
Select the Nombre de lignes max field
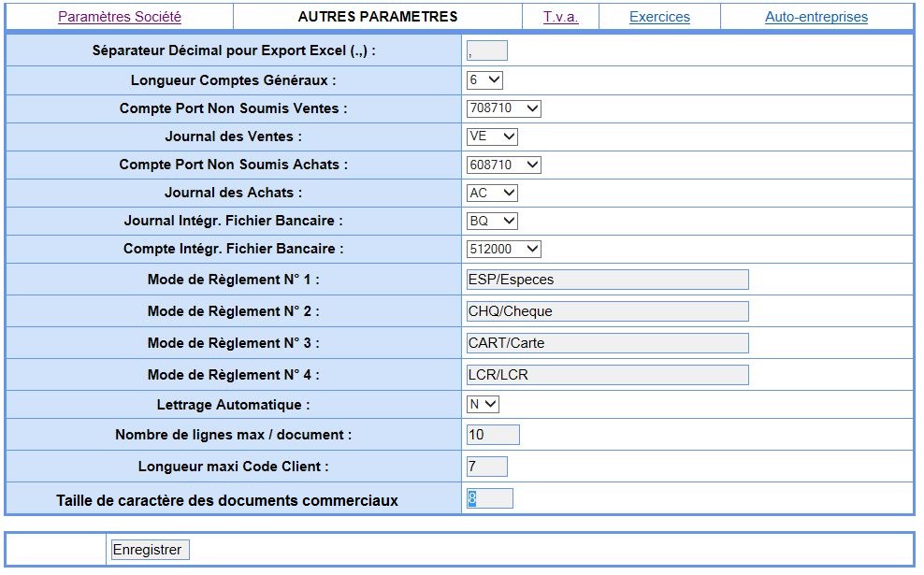coord(492,435)
